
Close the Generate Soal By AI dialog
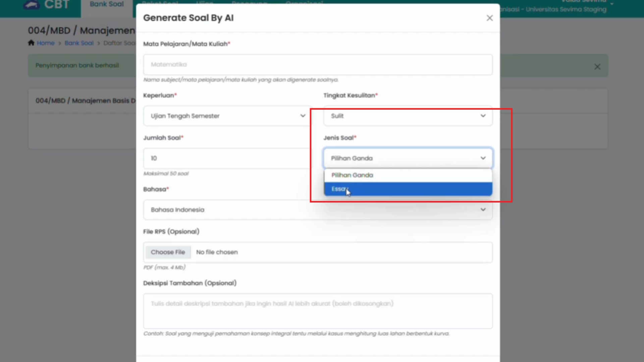point(489,18)
